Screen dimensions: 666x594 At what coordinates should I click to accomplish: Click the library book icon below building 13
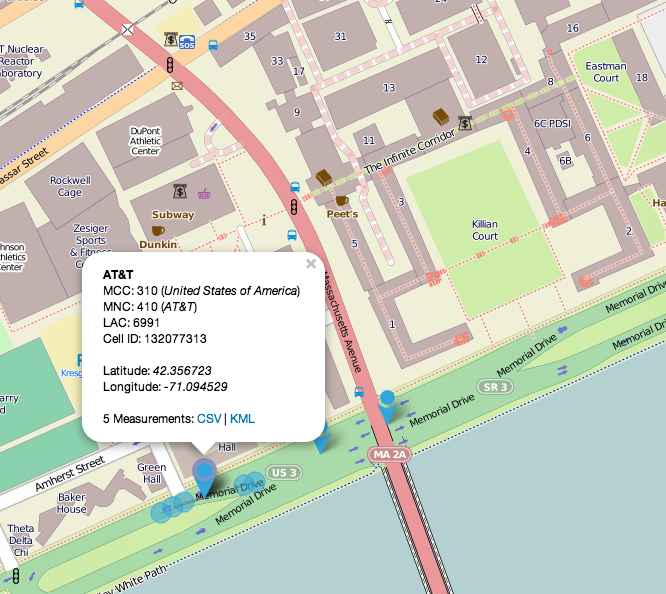[441, 117]
